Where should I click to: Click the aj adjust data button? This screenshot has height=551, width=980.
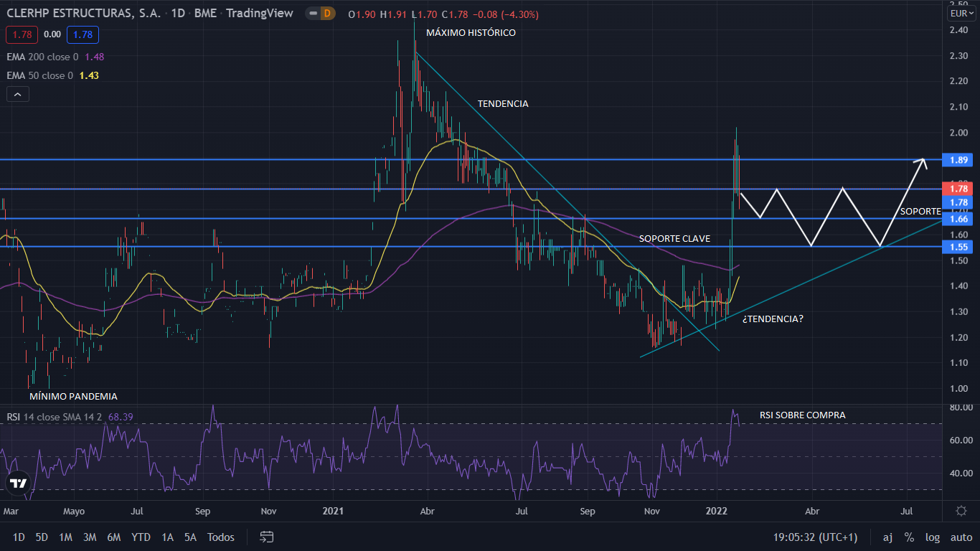pyautogui.click(x=887, y=537)
